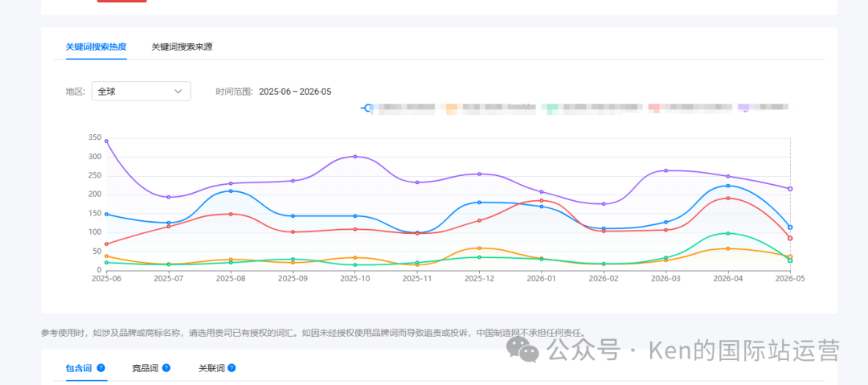Click the blue line peak at 2026-04

click(x=728, y=186)
